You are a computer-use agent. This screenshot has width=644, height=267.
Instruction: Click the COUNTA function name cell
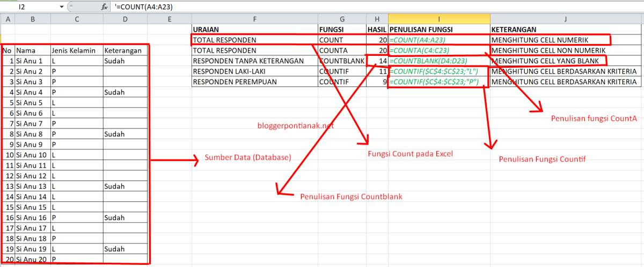[341, 50]
